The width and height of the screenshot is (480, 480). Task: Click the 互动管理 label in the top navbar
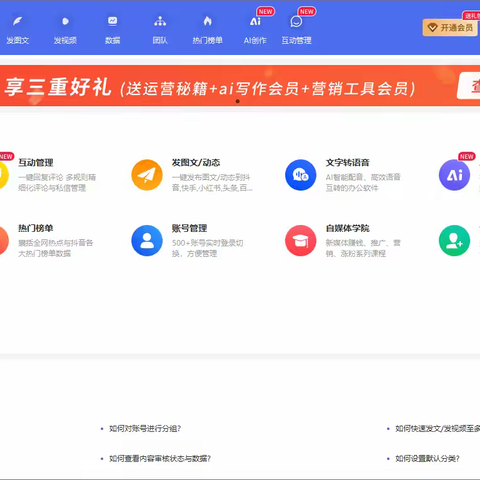pos(296,41)
